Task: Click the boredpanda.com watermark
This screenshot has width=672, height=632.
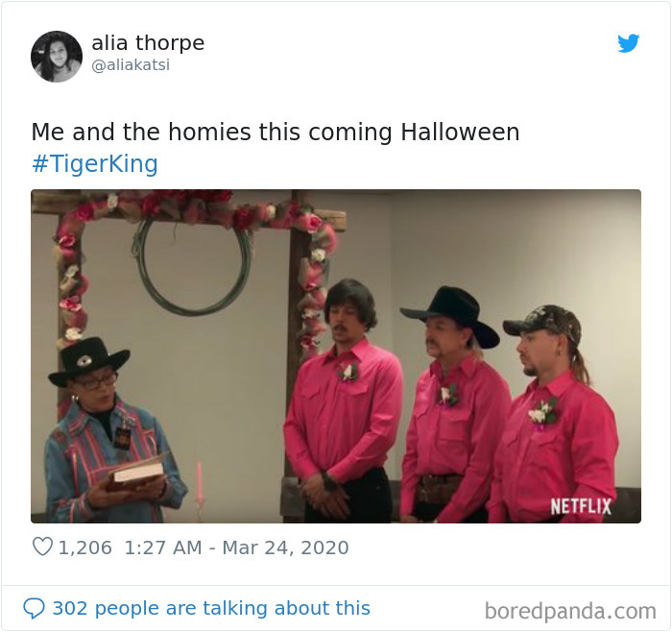Action: pos(570,611)
